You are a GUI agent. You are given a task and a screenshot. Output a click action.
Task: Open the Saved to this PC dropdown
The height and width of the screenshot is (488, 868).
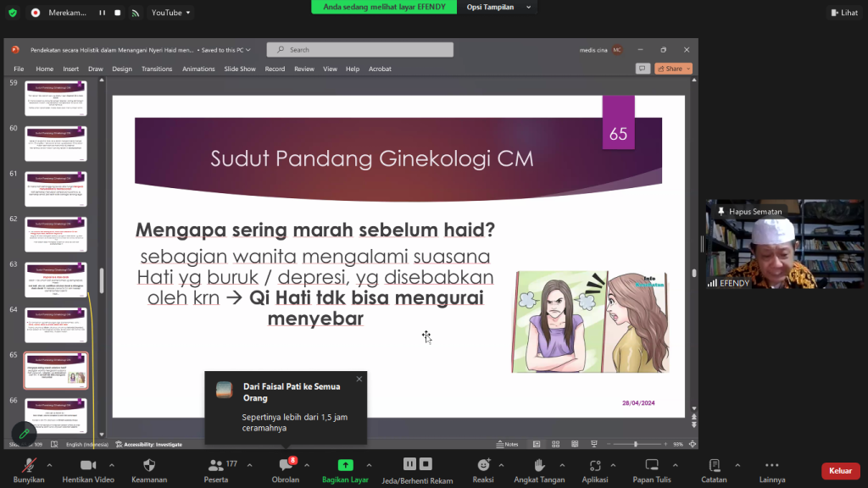(225, 50)
